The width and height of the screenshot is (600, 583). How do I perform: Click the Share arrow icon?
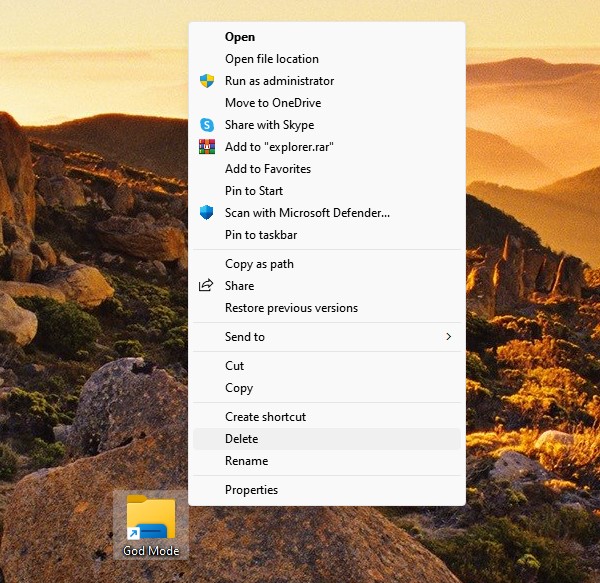click(x=206, y=285)
